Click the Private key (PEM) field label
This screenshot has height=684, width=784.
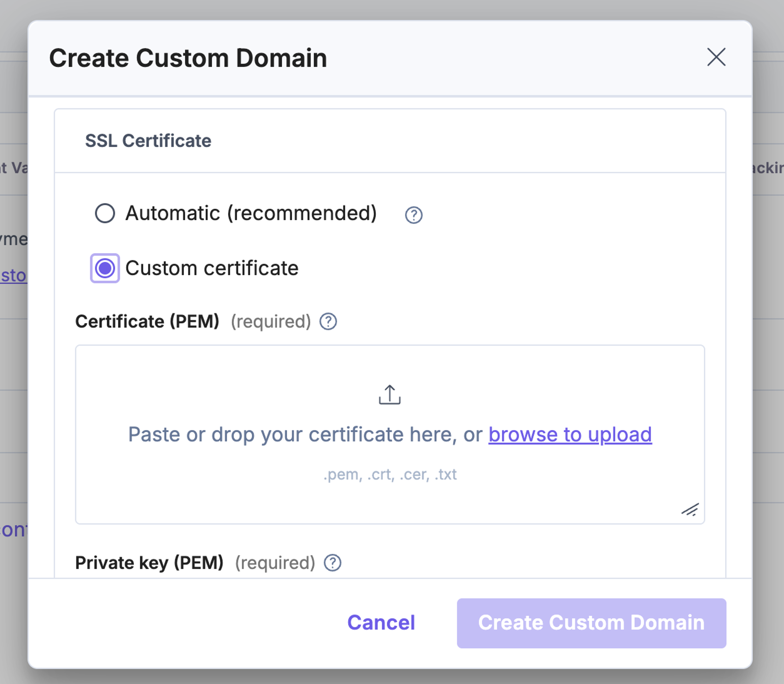point(149,563)
